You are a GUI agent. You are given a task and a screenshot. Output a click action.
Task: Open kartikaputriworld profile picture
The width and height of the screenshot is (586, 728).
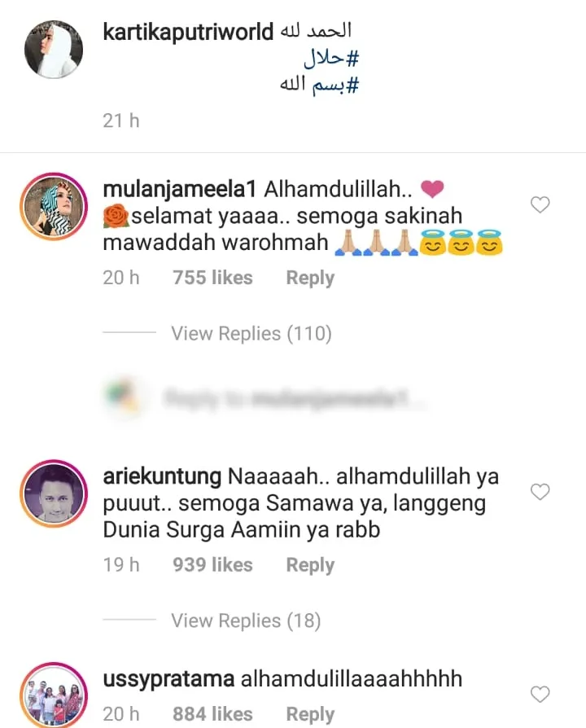click(x=54, y=49)
